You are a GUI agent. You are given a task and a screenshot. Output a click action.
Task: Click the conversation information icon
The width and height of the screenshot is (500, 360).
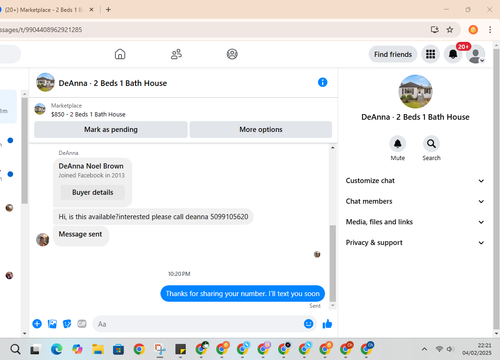pos(322,82)
